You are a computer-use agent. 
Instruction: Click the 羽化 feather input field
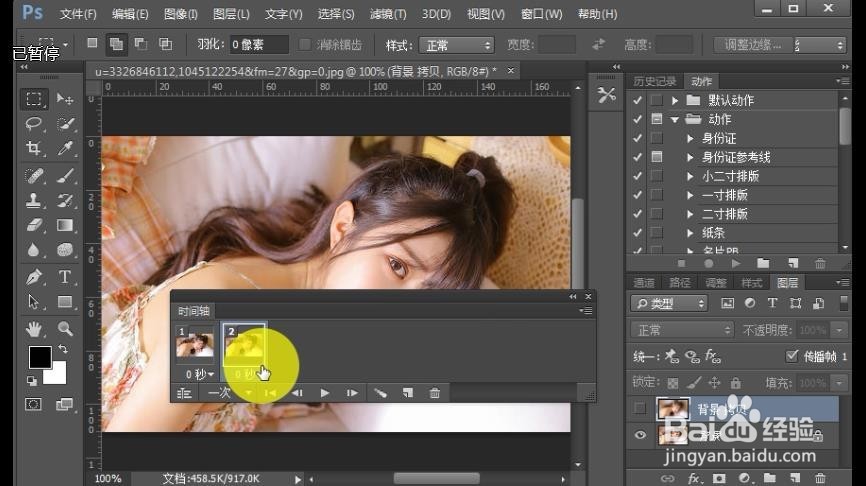(258, 45)
